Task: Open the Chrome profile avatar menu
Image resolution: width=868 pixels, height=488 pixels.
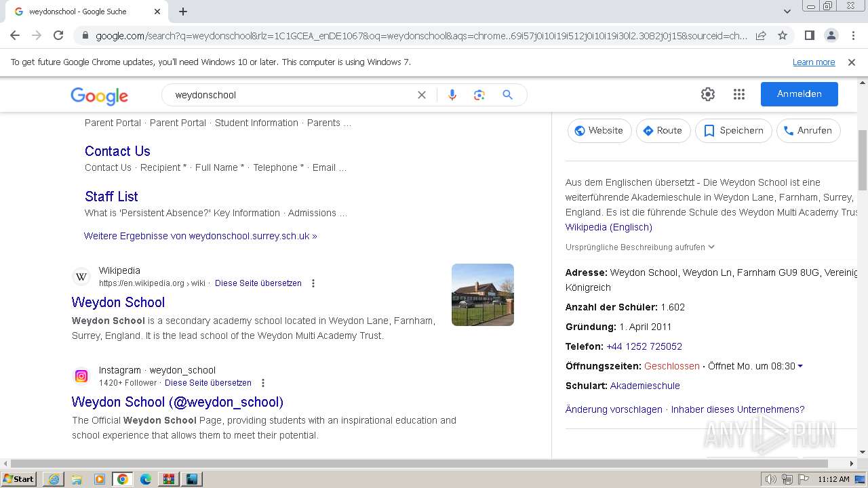Action: (831, 35)
